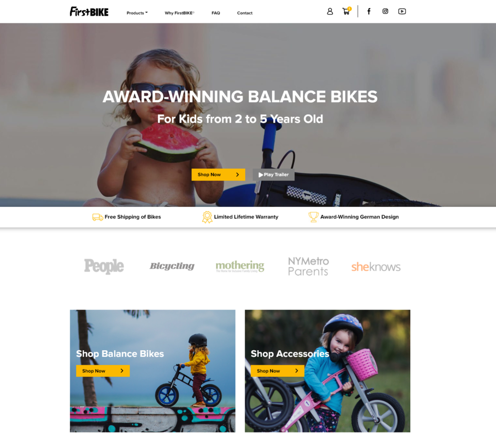Open the Instagram icon in header
This screenshot has width=496, height=448.
385,11
